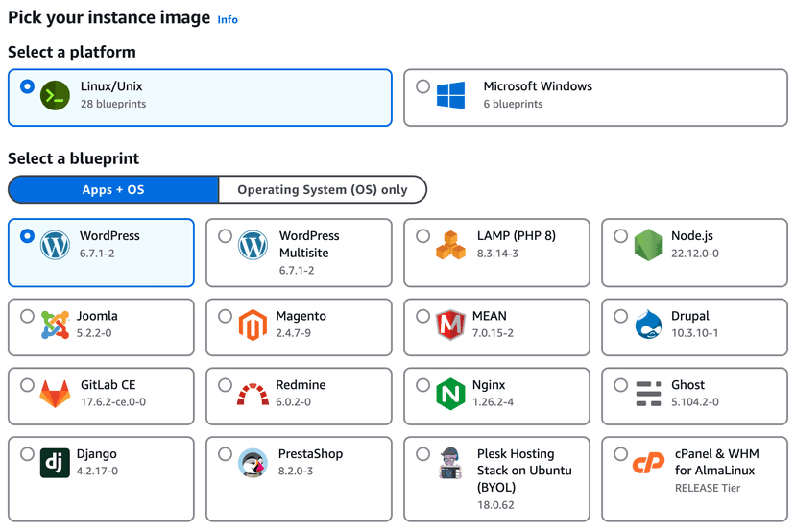Image resolution: width=795 pixels, height=532 pixels.
Task: Click the Ghost version "5.104.2-0"
Action: click(694, 402)
